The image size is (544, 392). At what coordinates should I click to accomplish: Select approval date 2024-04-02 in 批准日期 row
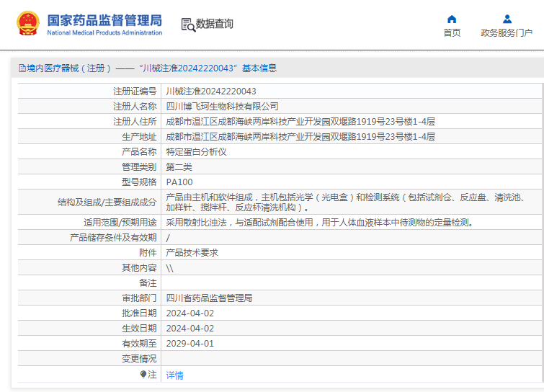coord(189,313)
